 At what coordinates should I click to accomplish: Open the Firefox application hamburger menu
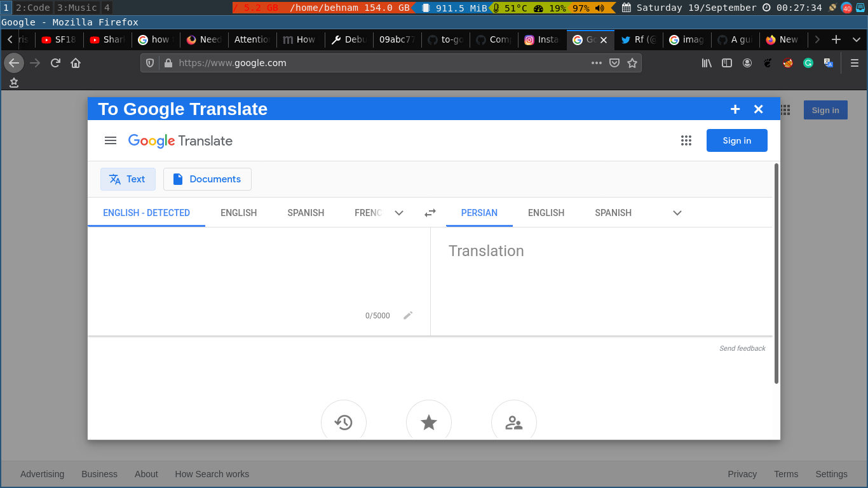tap(855, 63)
